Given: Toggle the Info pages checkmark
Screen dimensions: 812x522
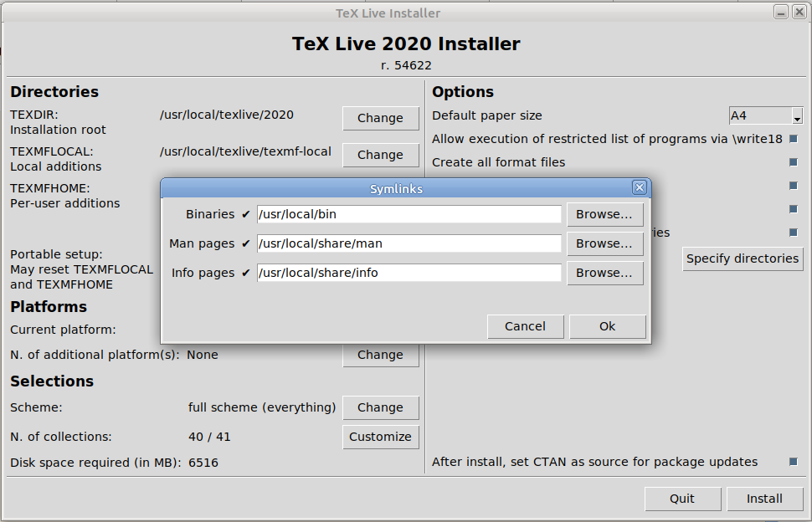Looking at the screenshot, I should [x=246, y=274].
